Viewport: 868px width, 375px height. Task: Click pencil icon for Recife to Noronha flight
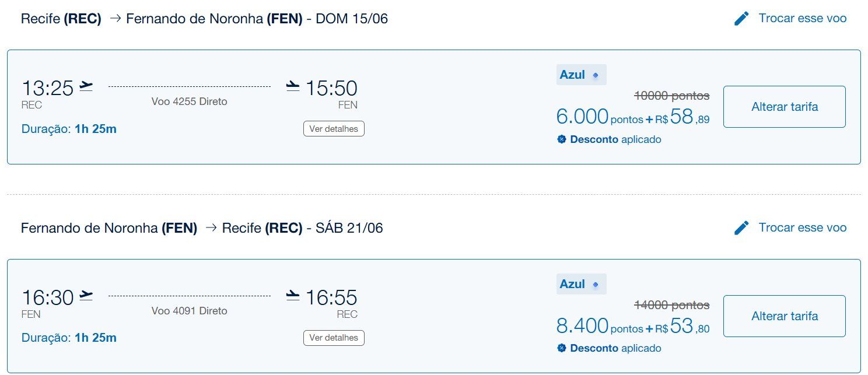[741, 19]
